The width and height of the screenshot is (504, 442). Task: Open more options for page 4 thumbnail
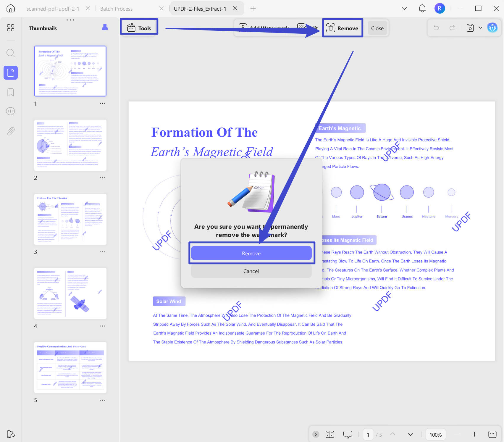click(102, 326)
